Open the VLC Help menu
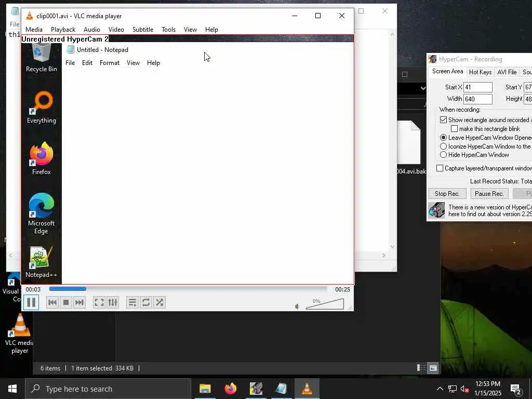532x399 pixels. pyautogui.click(x=212, y=30)
